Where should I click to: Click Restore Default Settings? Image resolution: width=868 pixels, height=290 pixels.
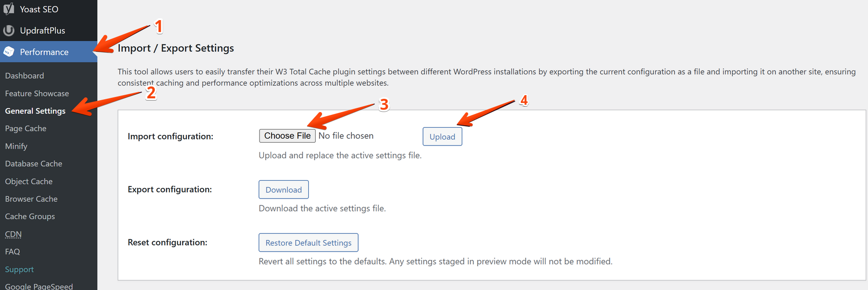coord(308,243)
